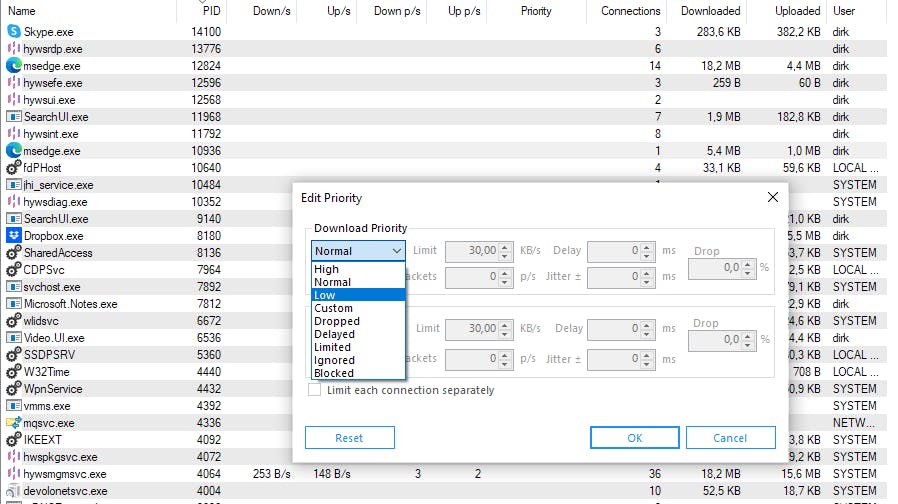Image resolution: width=898 pixels, height=504 pixels.
Task: Cancel the Edit Priority dialog
Action: coord(730,438)
